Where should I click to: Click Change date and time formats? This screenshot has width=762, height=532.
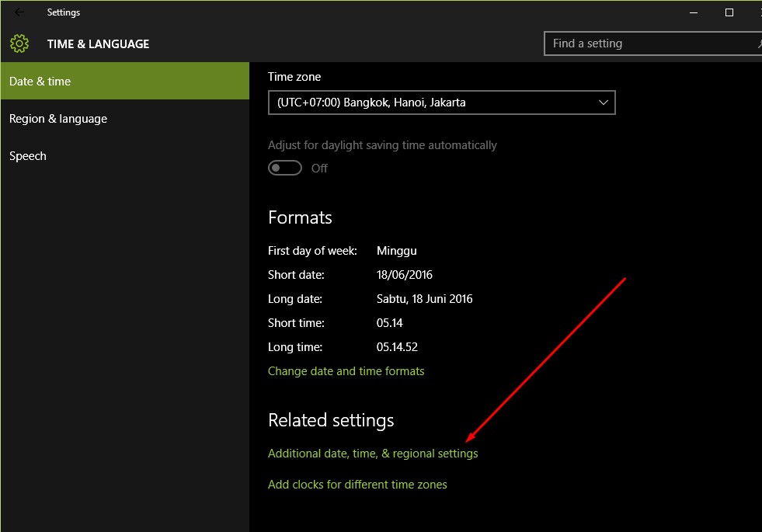coord(346,370)
